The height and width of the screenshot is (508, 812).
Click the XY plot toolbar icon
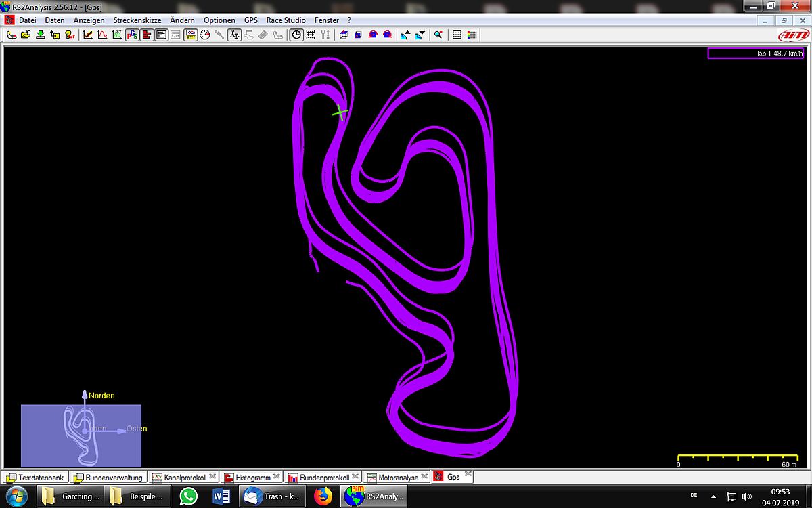[x=117, y=35]
